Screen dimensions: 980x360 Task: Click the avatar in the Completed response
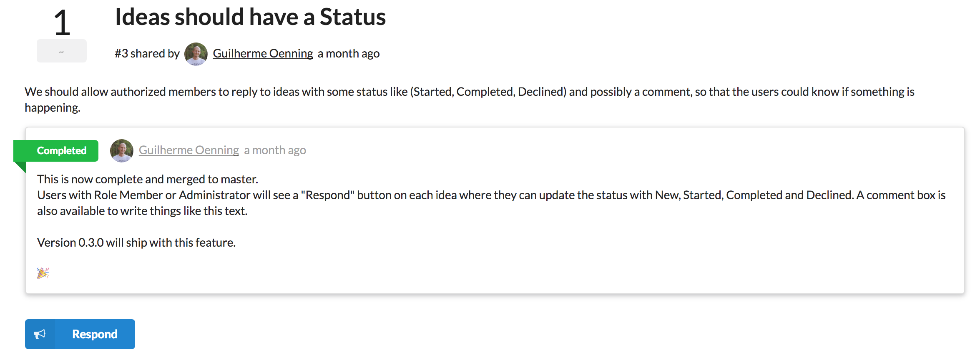pyautogui.click(x=122, y=151)
